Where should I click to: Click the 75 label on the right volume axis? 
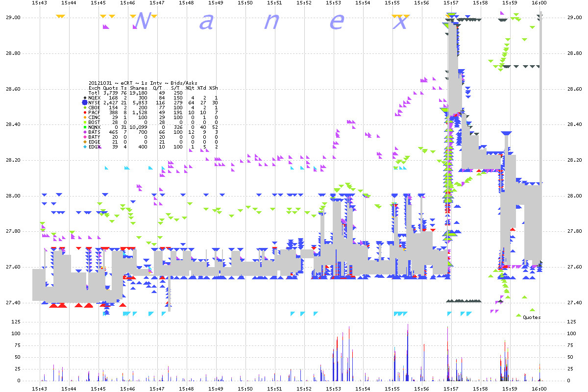pos(570,345)
